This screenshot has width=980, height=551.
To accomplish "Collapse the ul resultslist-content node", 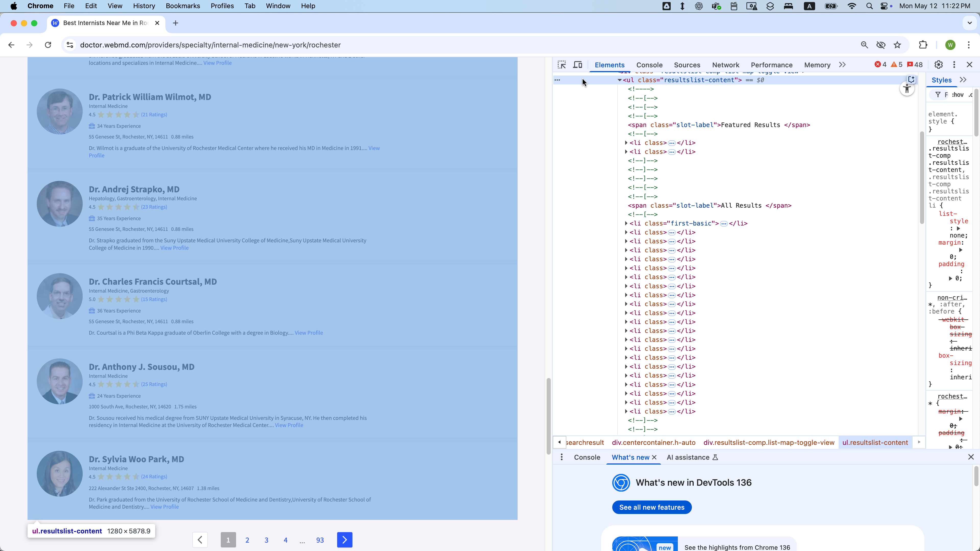I will [619, 80].
